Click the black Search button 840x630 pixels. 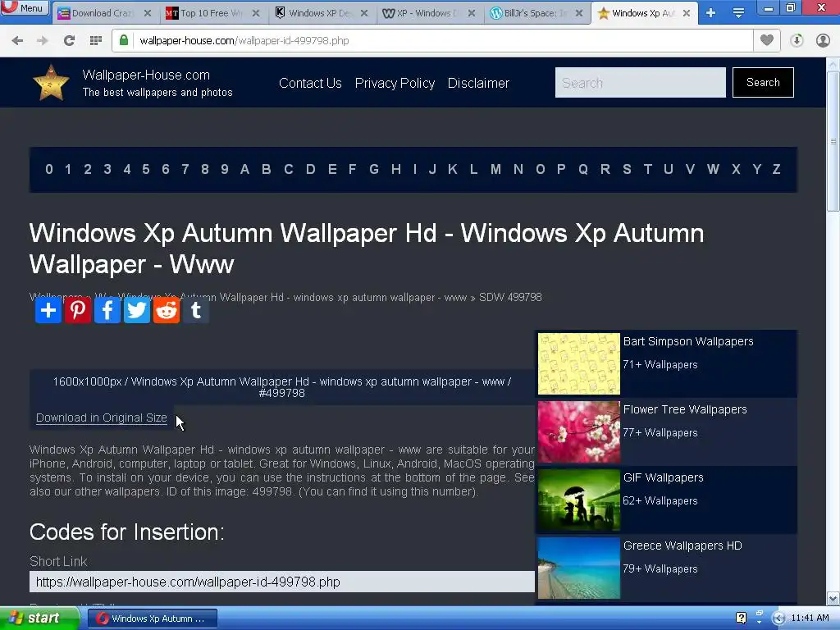click(x=763, y=83)
